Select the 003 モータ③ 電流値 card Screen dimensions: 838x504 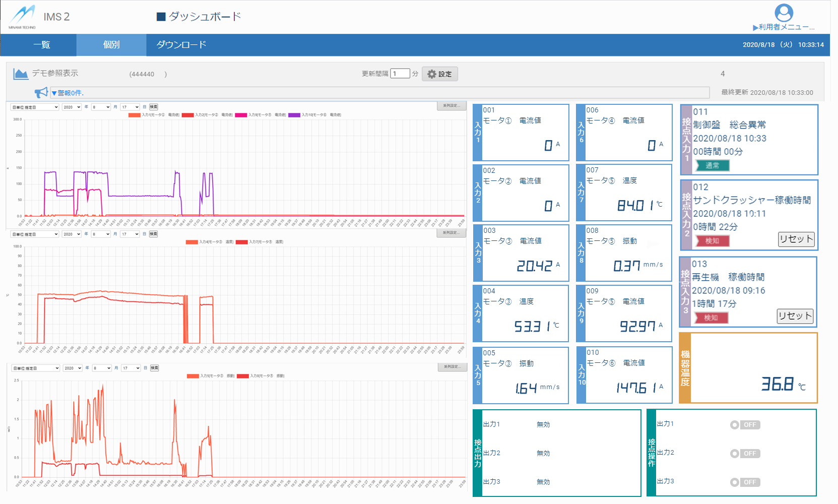[521, 253]
